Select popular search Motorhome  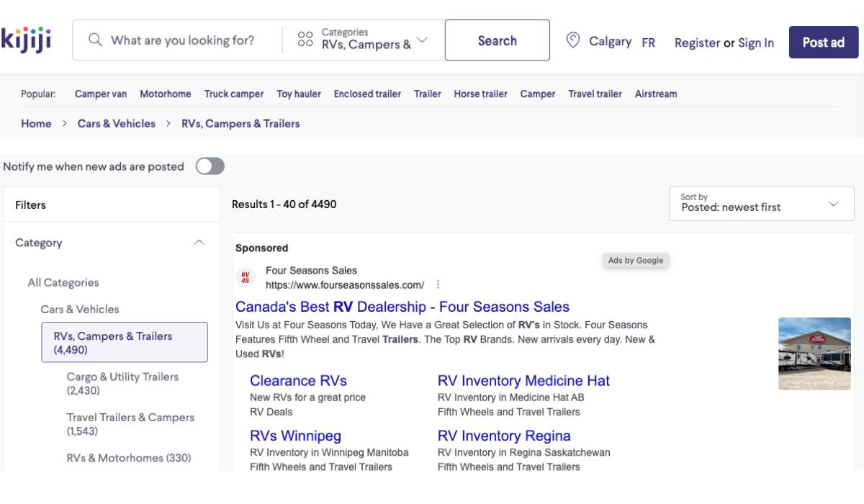166,94
